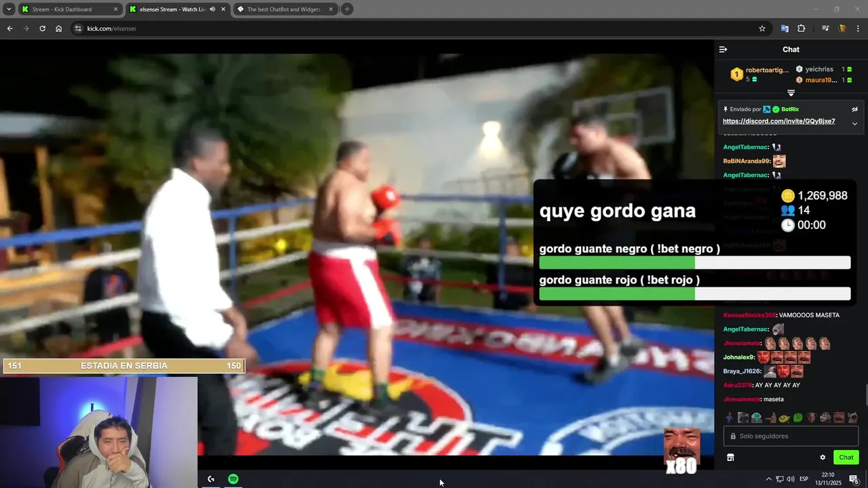Open AngelTabernac's user card above Jhovalamata's emote message
The width and height of the screenshot is (868, 488).
[745, 329]
